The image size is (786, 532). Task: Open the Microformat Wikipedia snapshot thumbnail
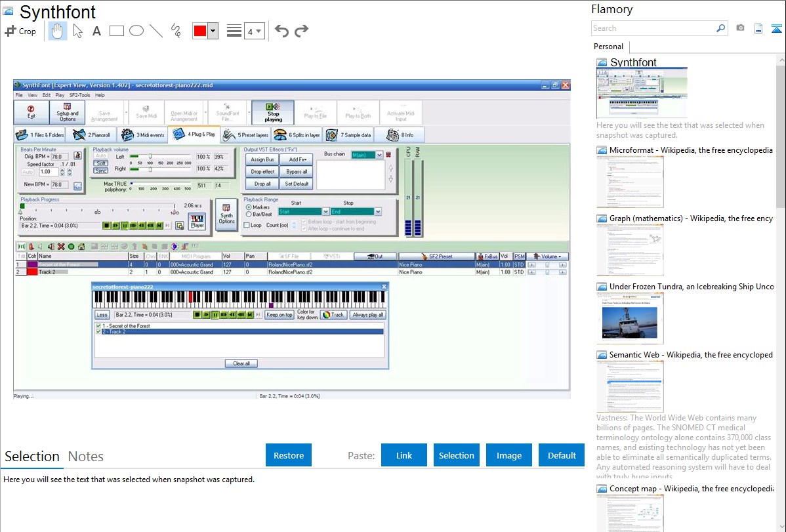coord(630,182)
